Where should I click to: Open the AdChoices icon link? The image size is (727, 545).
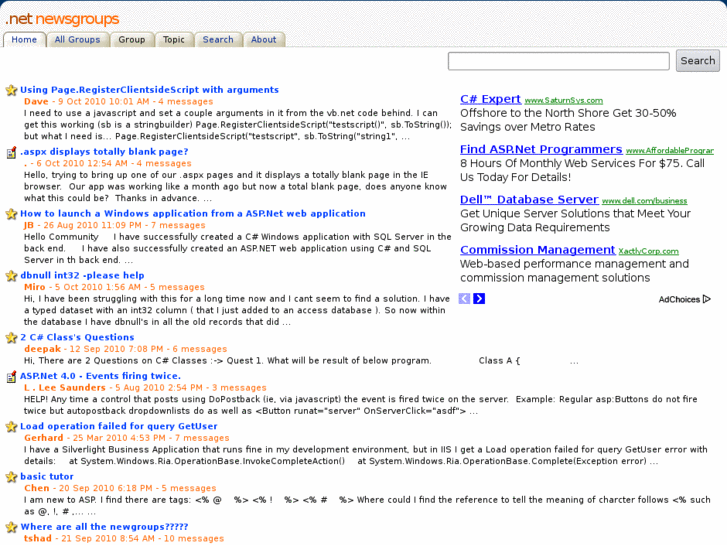[x=684, y=299]
